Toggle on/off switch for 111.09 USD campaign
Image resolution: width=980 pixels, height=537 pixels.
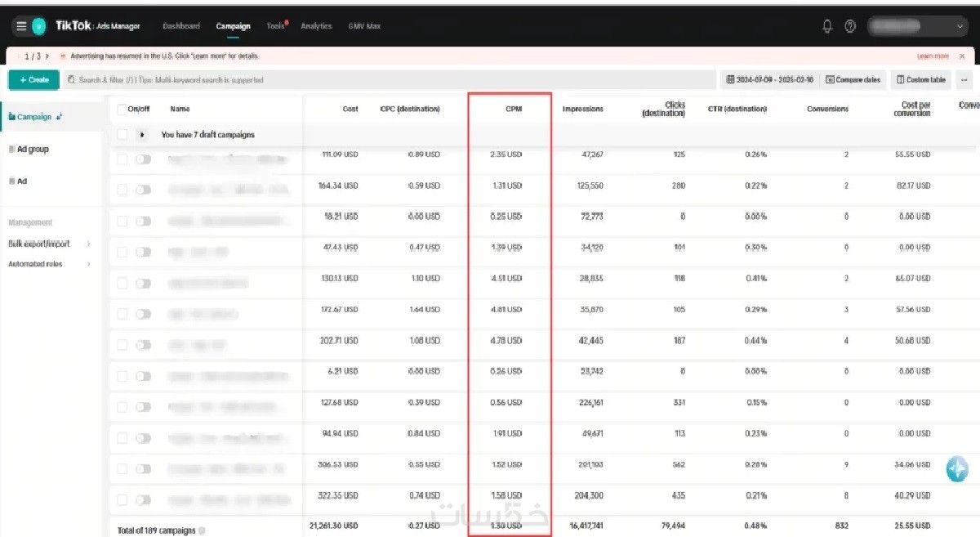[143, 159]
